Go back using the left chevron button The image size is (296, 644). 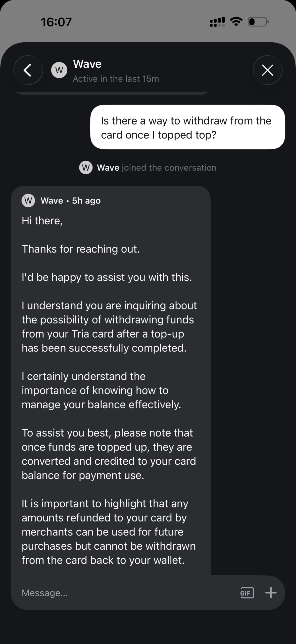(x=28, y=70)
